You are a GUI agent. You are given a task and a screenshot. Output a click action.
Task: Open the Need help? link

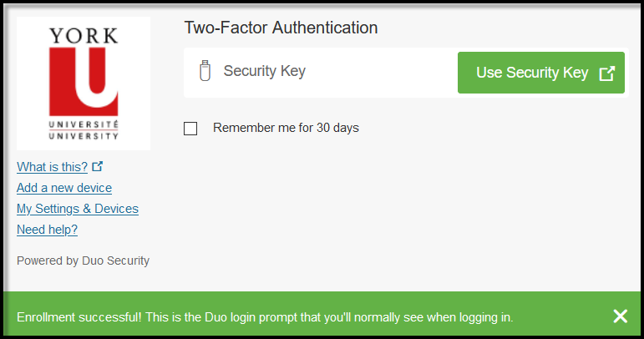(48, 230)
